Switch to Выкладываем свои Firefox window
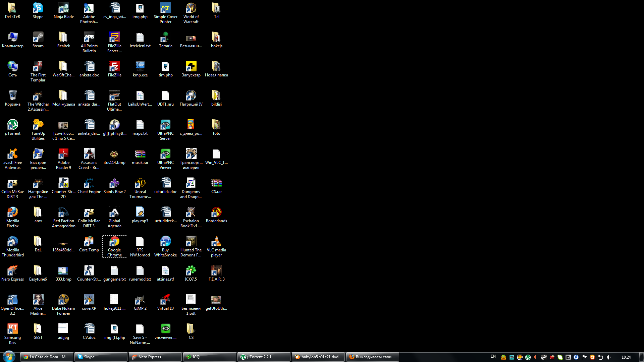This screenshot has height=362, width=644. point(373,357)
